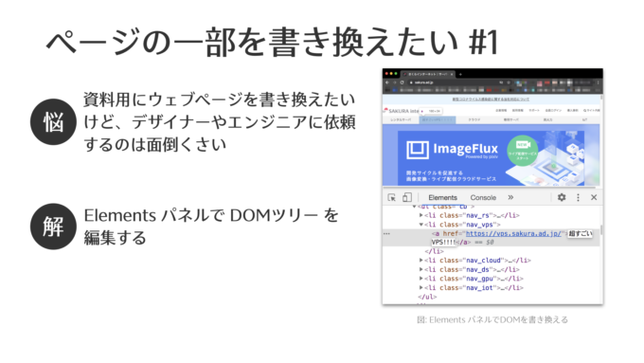The height and width of the screenshot is (363, 644).
Task: Reload the page in the browser toolbar
Action: pos(402,82)
